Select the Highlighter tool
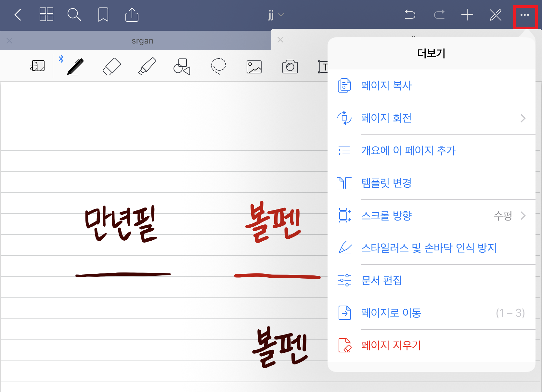 (147, 66)
